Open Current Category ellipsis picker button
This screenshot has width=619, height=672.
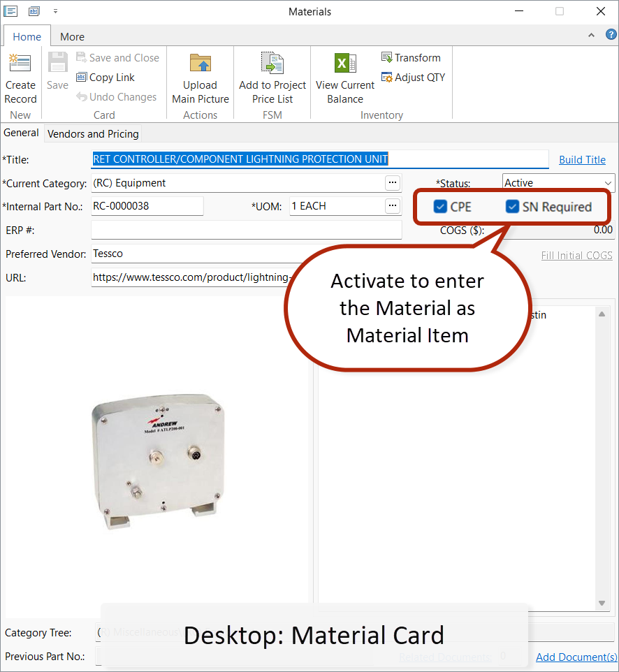click(392, 183)
